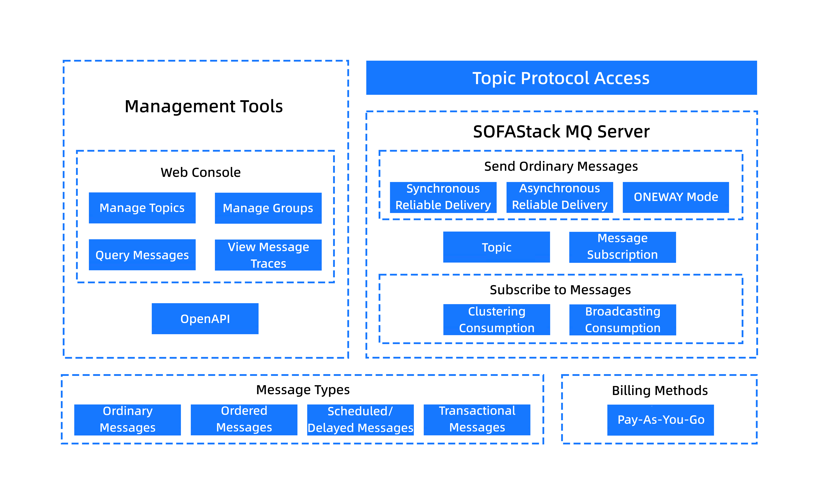
Task: Select the Manage Topics box
Action: (x=142, y=208)
